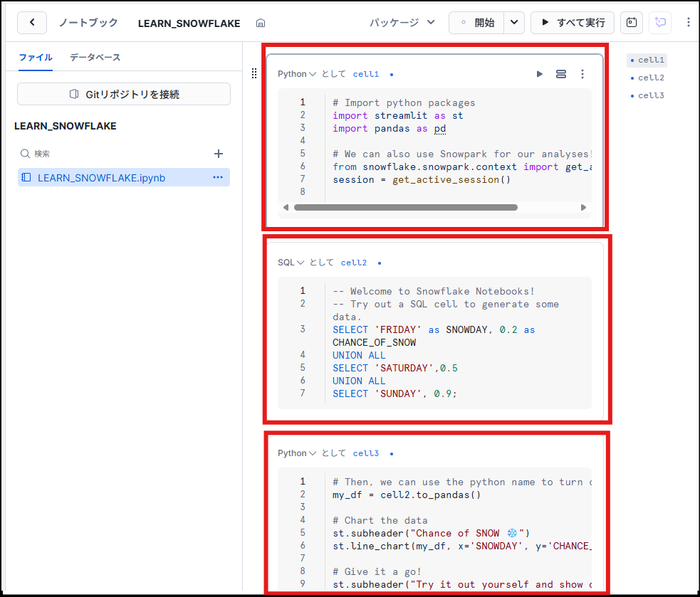
Task: Grab the drag handle beside cell1
Action: [x=254, y=73]
